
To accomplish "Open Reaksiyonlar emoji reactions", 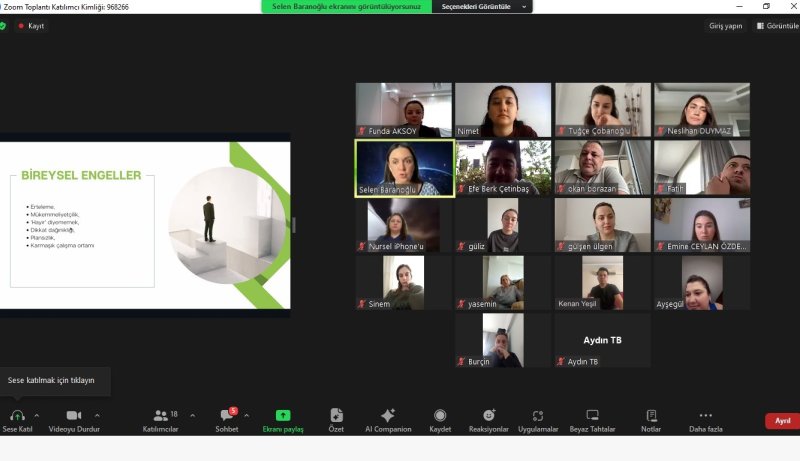I will point(489,416).
